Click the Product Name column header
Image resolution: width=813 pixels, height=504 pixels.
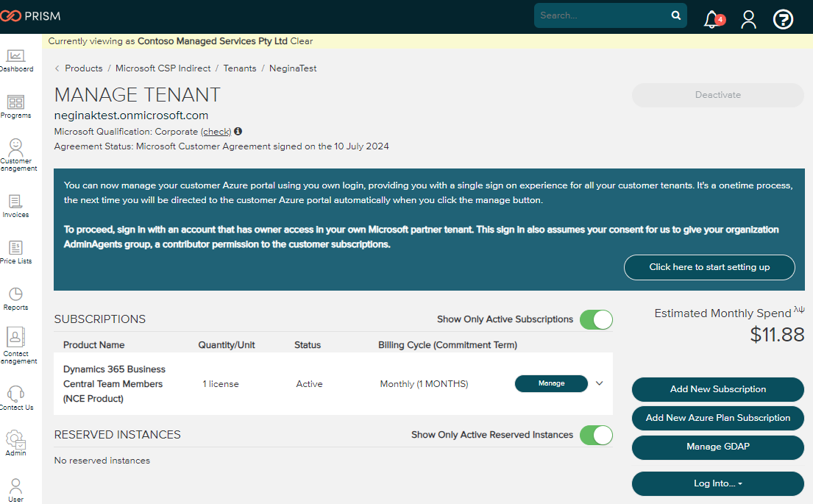(94, 345)
